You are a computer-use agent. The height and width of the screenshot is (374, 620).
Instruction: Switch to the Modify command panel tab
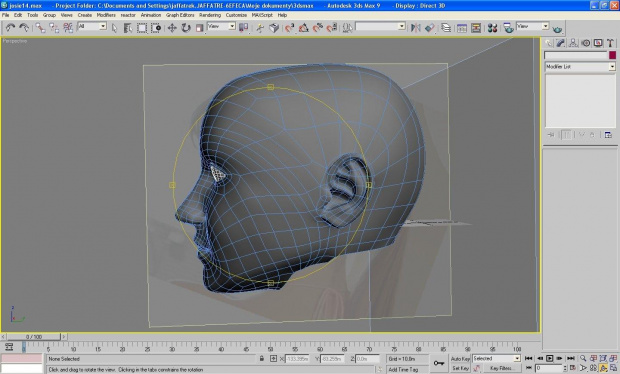click(561, 43)
